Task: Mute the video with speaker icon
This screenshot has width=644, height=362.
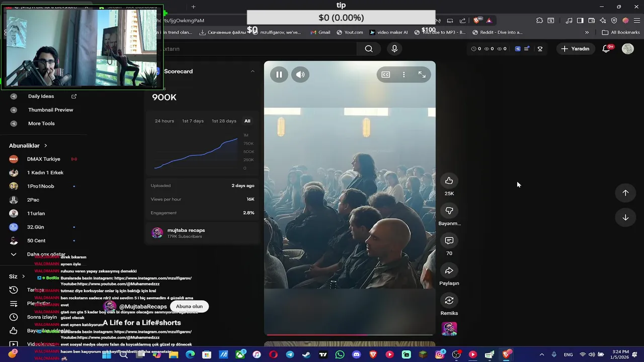Action: (x=300, y=74)
